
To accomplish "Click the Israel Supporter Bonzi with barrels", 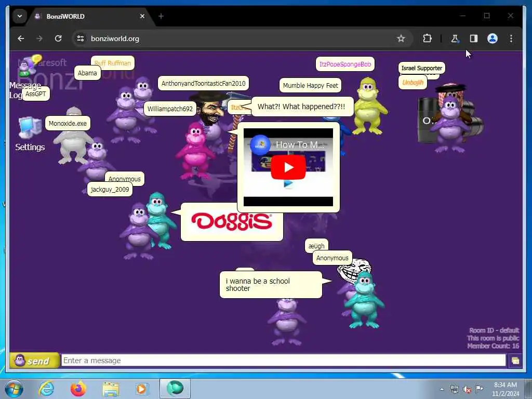I will (x=450, y=118).
